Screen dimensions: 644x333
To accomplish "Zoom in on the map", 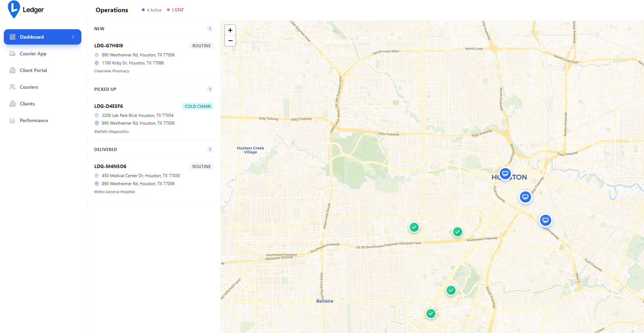I will point(230,30).
